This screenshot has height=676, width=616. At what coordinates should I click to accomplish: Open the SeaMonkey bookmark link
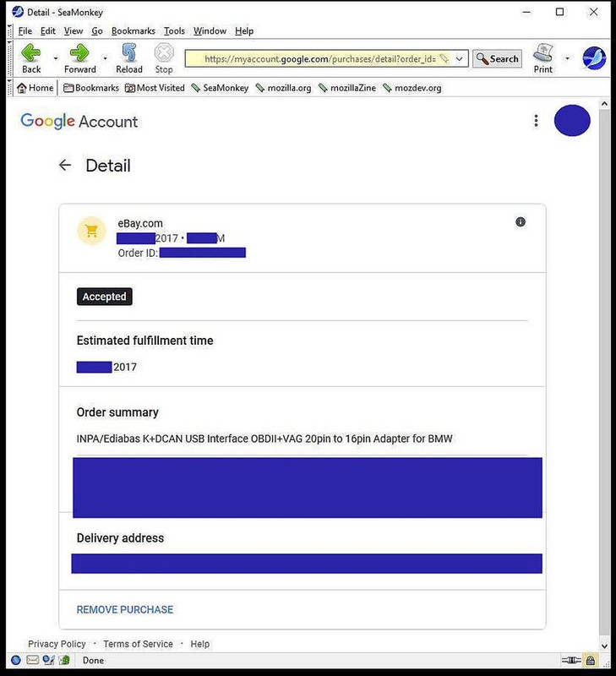[220, 88]
